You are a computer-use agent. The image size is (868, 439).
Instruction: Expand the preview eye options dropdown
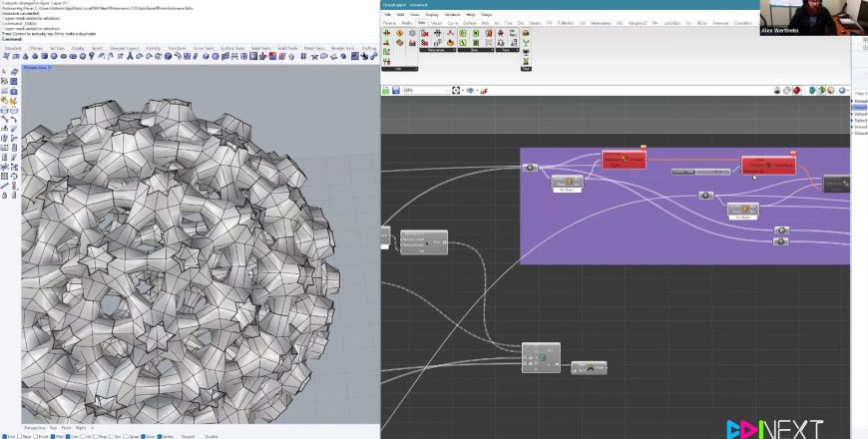pyautogui.click(x=476, y=90)
